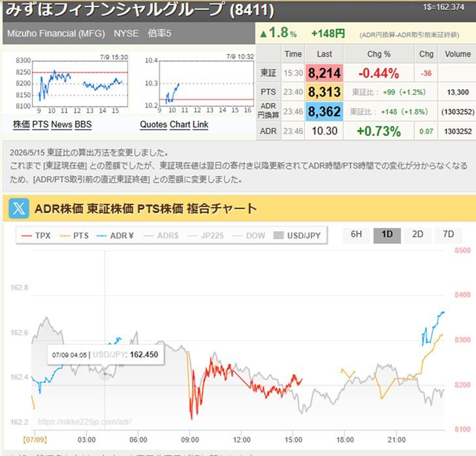The image size is (476, 456).
Task: Click the 1$=162.374 exchange rate
Action: click(x=443, y=7)
